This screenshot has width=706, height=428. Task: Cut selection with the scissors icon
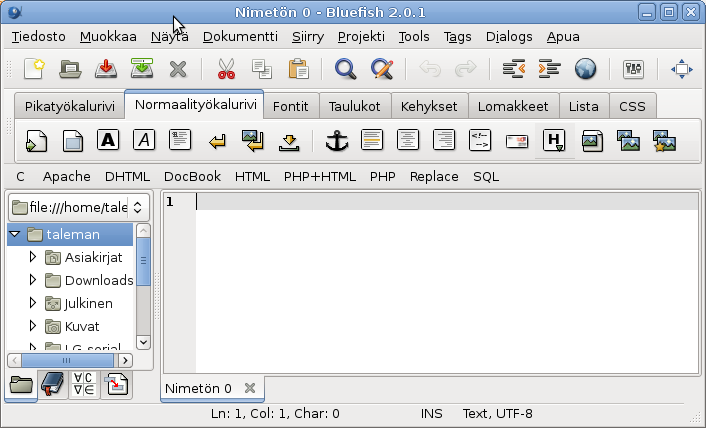[226, 69]
